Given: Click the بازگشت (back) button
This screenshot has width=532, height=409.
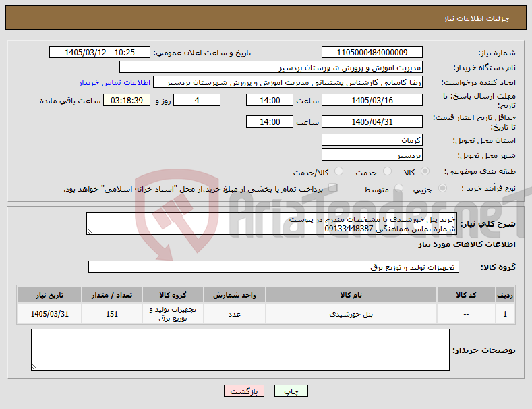Looking at the screenshot, I should [244, 391].
